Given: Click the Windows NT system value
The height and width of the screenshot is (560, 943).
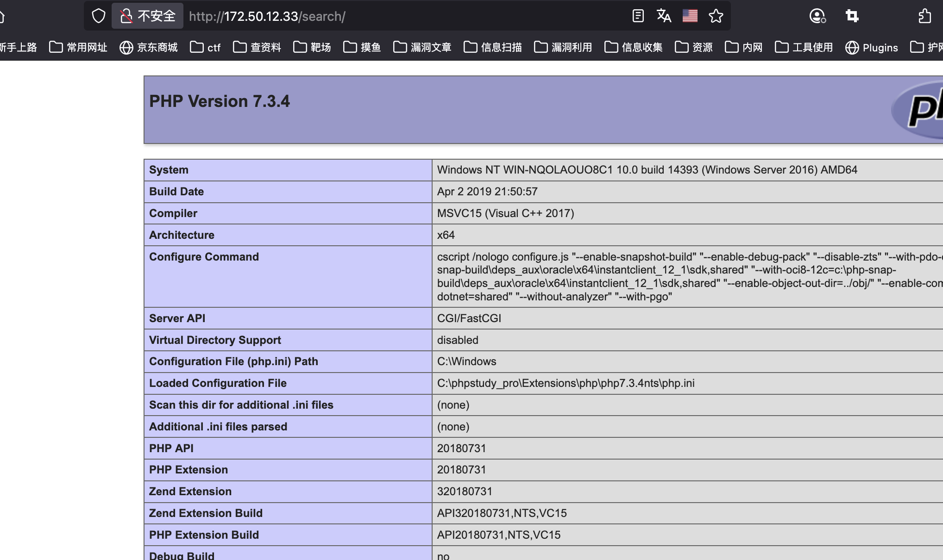Looking at the screenshot, I should (x=647, y=170).
